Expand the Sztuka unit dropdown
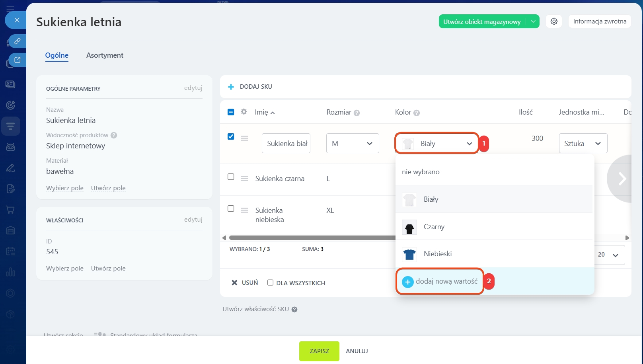This screenshot has height=364, width=643. click(583, 144)
